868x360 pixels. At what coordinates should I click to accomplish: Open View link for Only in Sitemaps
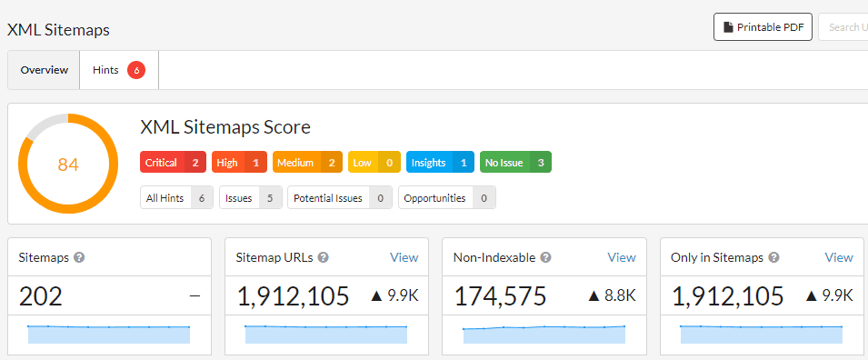pos(839,257)
